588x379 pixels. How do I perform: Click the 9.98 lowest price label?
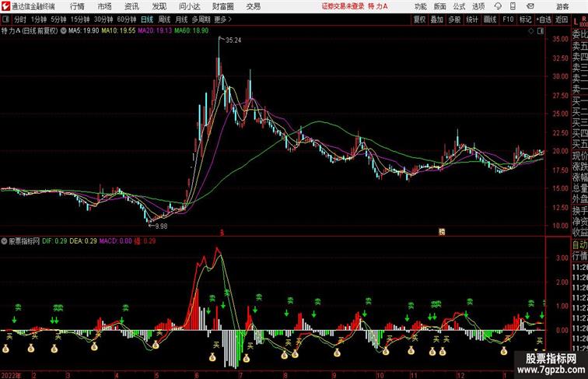pyautogui.click(x=161, y=226)
